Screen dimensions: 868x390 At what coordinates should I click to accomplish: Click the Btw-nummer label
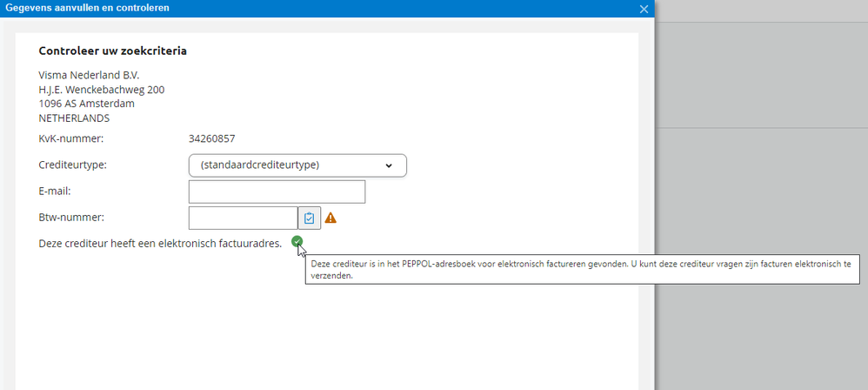click(71, 217)
